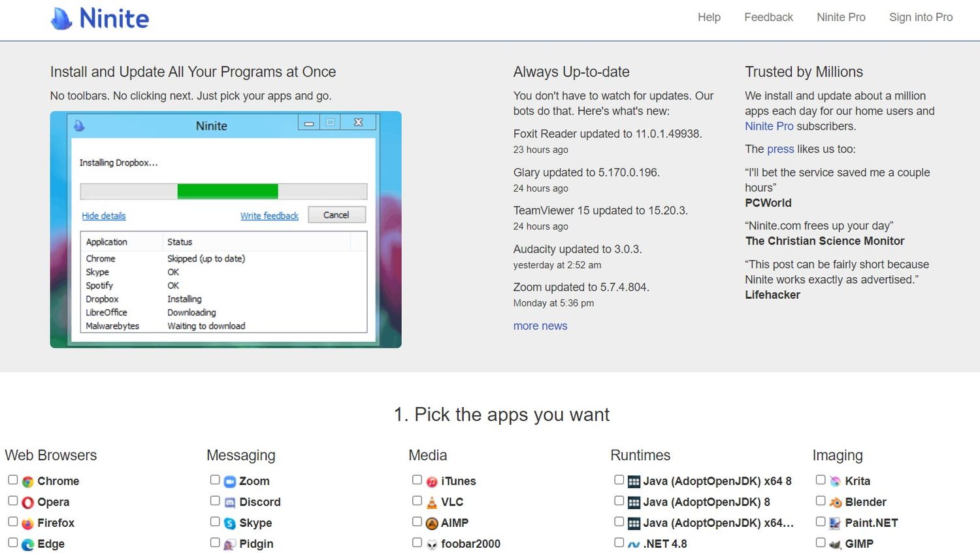This screenshot has height=553, width=980.
Task: Click the Java (AdoptOpenJDK) 8 icon
Action: (x=634, y=503)
